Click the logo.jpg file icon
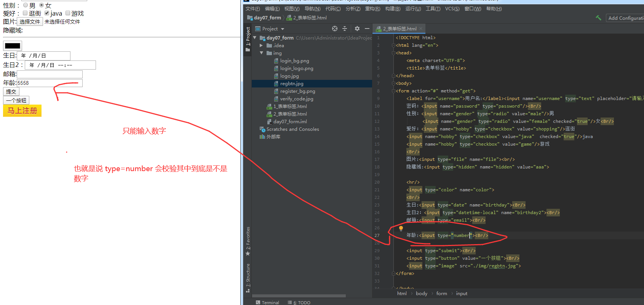644x305 pixels. pyautogui.click(x=276, y=76)
